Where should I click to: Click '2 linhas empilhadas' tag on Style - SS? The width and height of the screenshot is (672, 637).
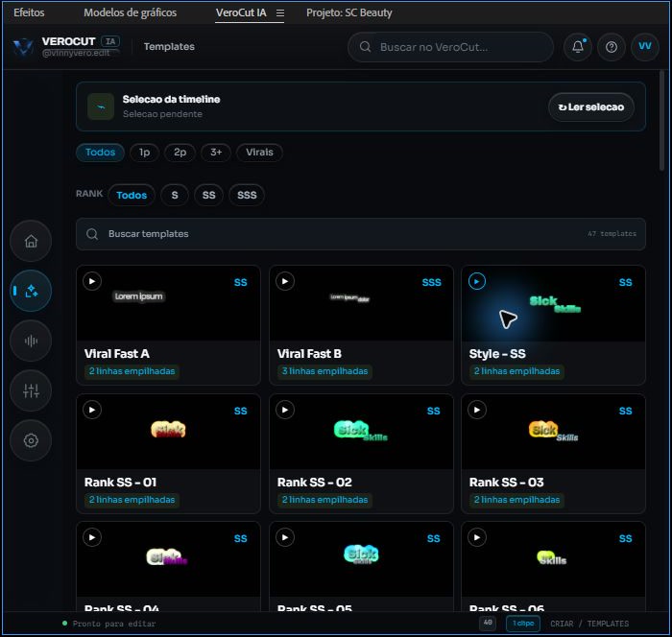tap(516, 371)
